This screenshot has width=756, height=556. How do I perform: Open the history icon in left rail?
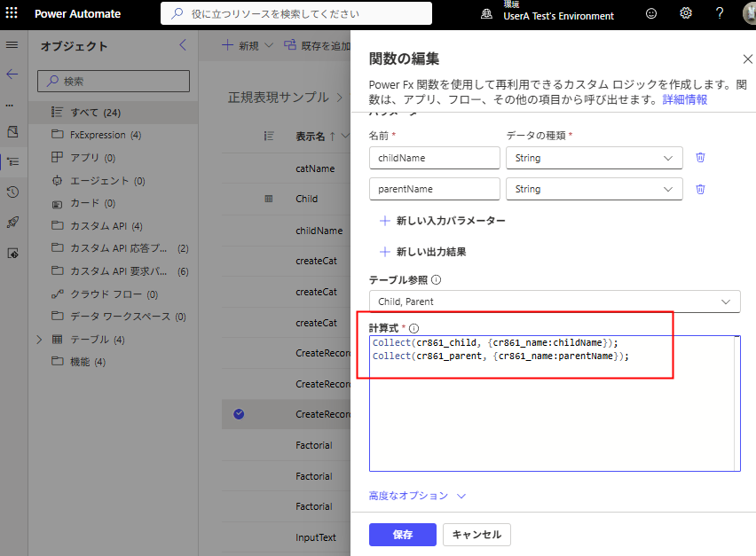click(12, 192)
